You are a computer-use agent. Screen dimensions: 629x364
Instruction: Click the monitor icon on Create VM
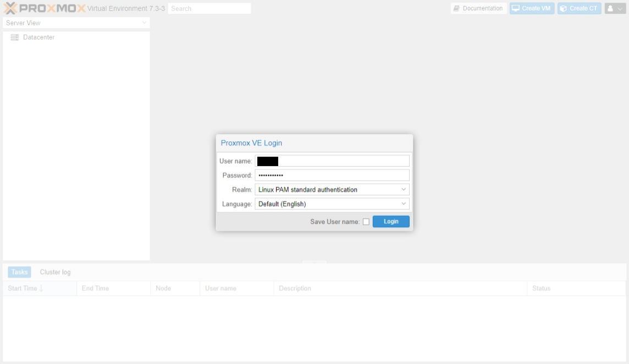516,8
